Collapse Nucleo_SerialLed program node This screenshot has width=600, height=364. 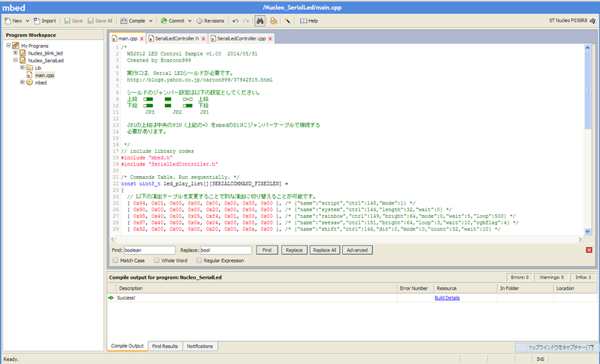coord(15,60)
